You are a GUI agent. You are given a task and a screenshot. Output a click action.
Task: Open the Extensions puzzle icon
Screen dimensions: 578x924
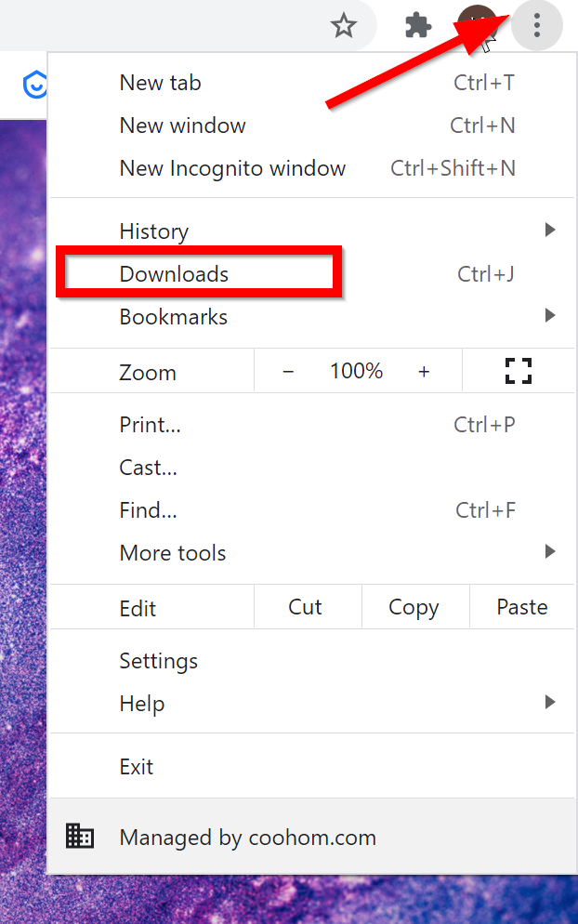418,25
